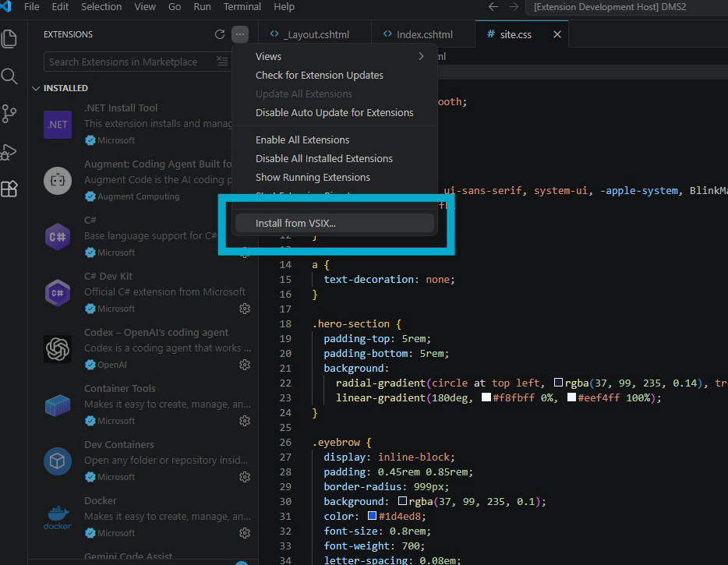
Task: Refresh the extensions list
Action: tap(220, 34)
